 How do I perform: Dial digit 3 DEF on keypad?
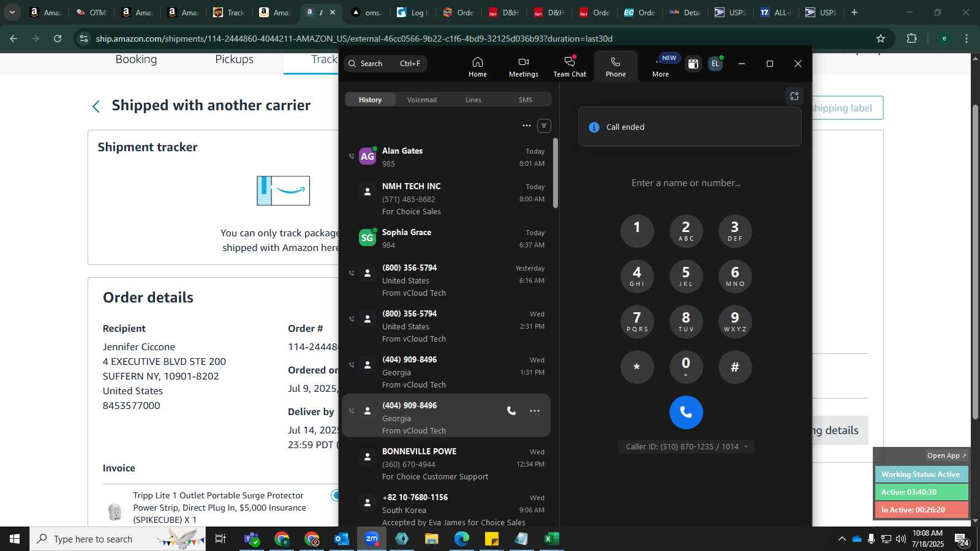click(x=735, y=231)
